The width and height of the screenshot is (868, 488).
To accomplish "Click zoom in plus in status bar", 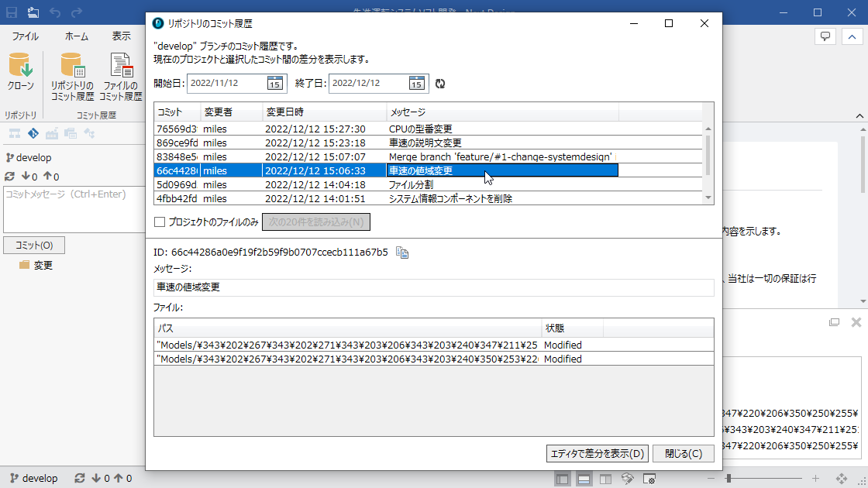I will coord(815,479).
